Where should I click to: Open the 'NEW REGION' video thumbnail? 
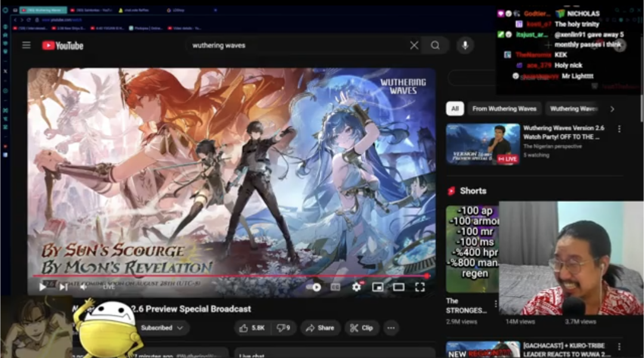tap(482, 350)
